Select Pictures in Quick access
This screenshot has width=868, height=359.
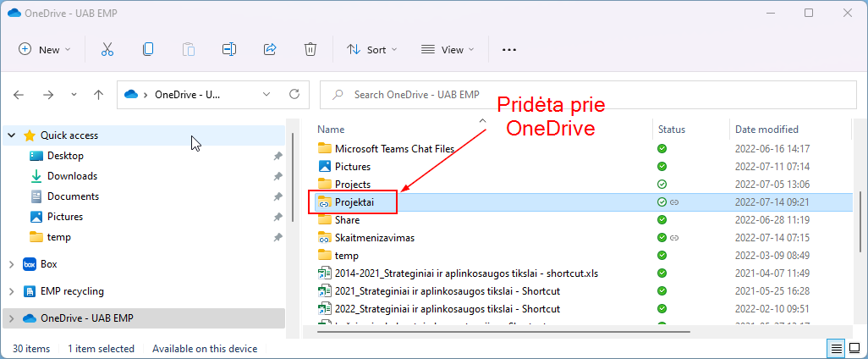point(65,217)
